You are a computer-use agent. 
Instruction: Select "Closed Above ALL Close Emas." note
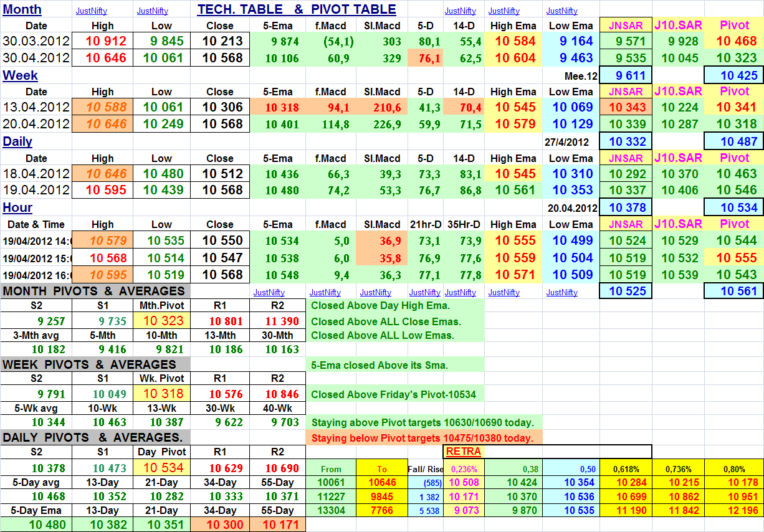pyautogui.click(x=386, y=321)
